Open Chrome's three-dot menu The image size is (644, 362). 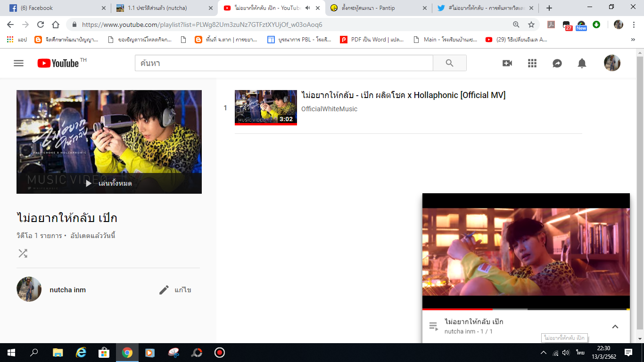point(634,25)
